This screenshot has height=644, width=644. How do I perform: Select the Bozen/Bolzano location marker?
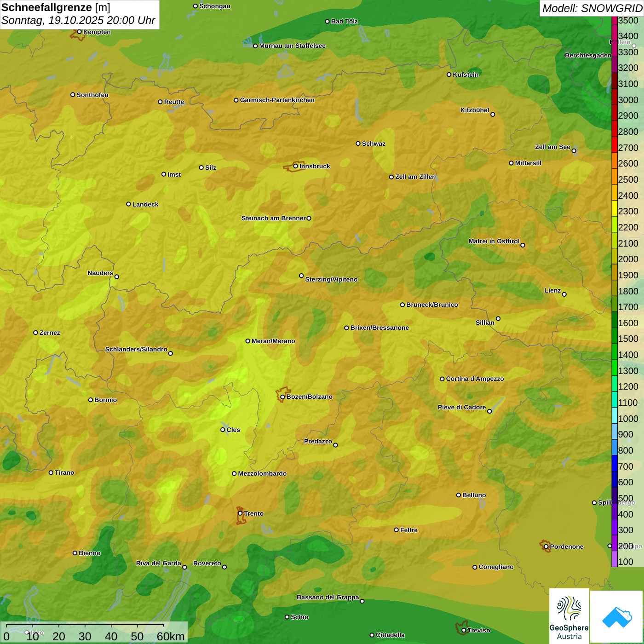pos(282,397)
